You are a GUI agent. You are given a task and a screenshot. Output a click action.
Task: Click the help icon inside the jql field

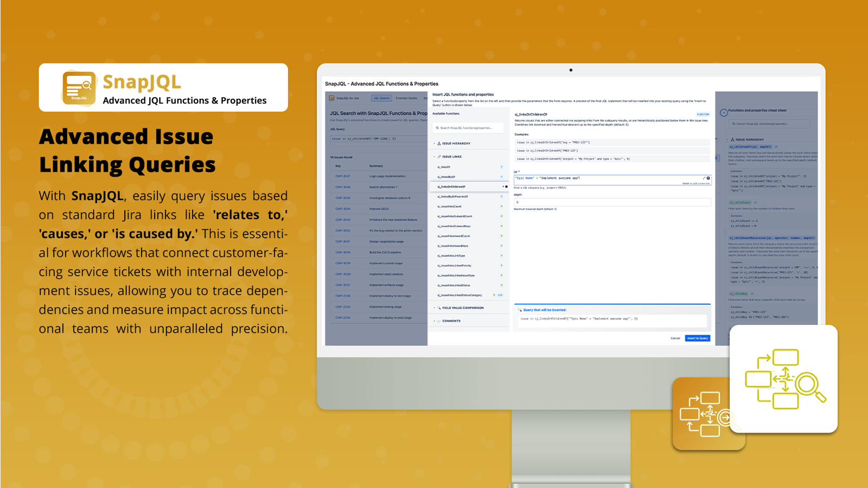point(709,178)
